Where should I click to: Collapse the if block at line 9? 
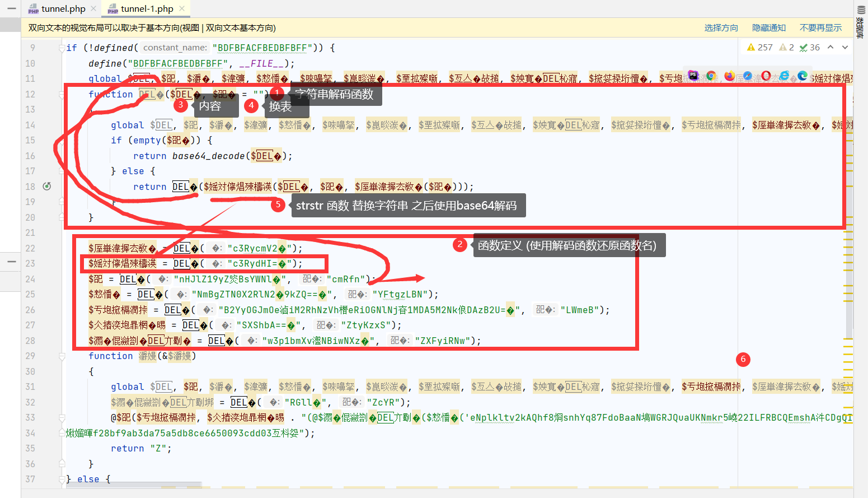click(62, 48)
